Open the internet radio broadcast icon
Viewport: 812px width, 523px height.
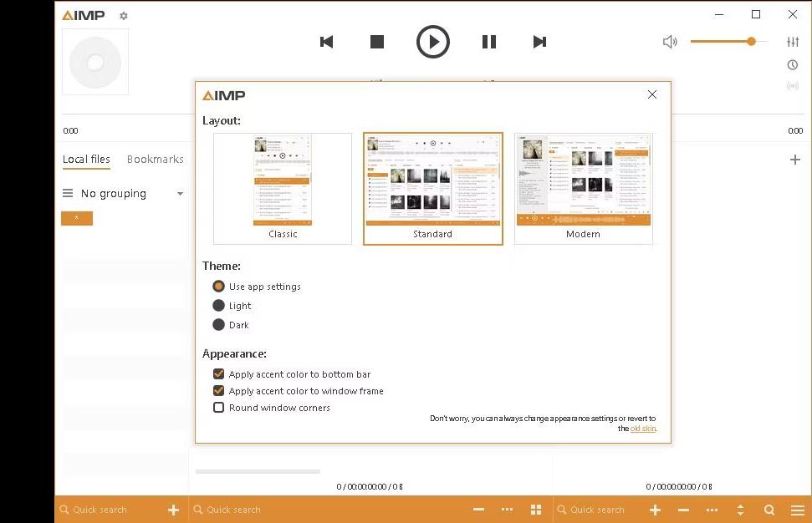(792, 85)
